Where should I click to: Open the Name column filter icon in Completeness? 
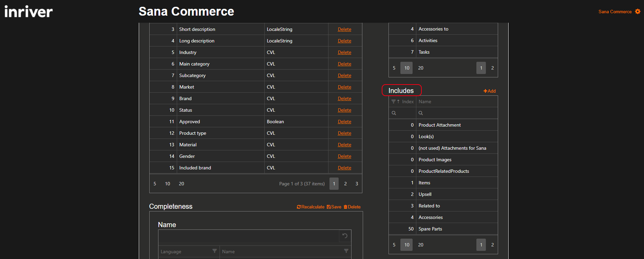tap(346, 251)
